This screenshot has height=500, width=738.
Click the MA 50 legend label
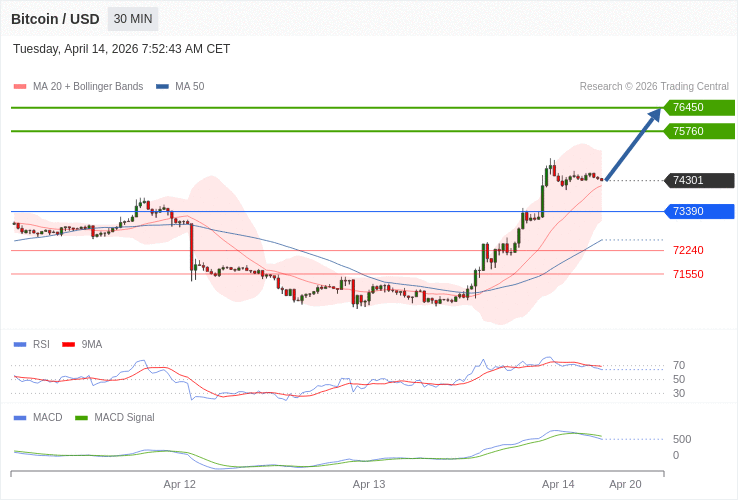coord(190,87)
